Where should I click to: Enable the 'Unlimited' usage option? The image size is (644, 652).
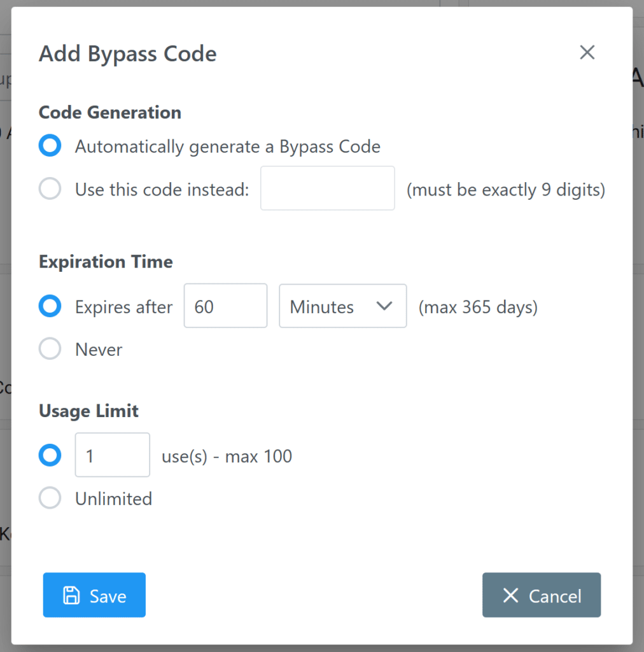pyautogui.click(x=50, y=498)
